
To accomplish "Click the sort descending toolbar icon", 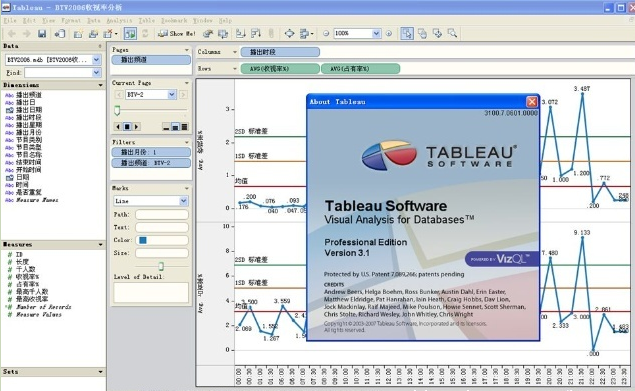I will click(x=256, y=34).
